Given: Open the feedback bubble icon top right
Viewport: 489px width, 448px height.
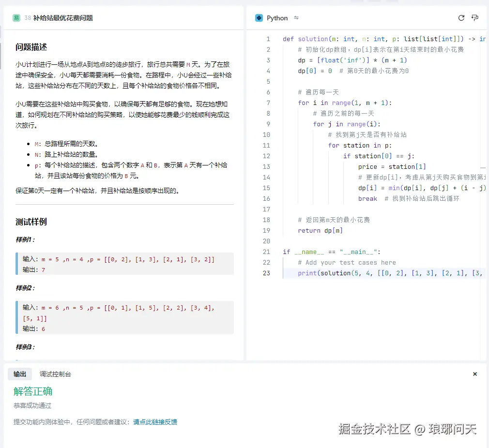Looking at the screenshot, I should click(x=475, y=18).
